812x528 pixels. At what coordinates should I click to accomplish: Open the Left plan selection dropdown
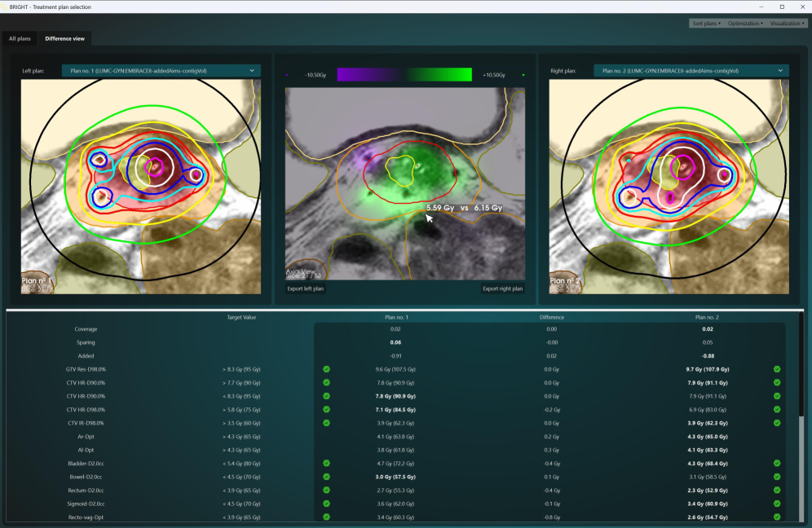coord(161,71)
